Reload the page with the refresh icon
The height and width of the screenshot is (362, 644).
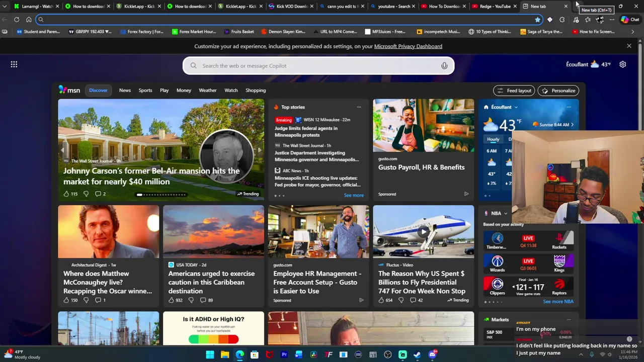coord(17,20)
